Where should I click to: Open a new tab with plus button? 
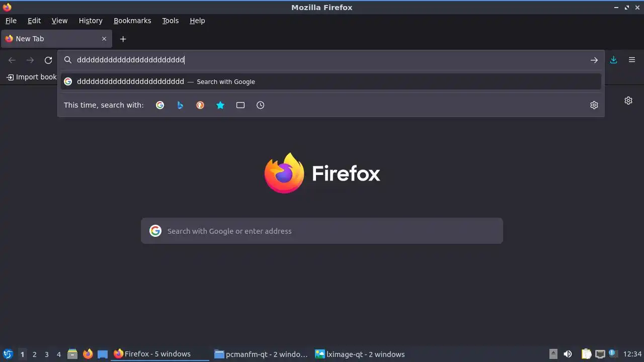pos(123,39)
